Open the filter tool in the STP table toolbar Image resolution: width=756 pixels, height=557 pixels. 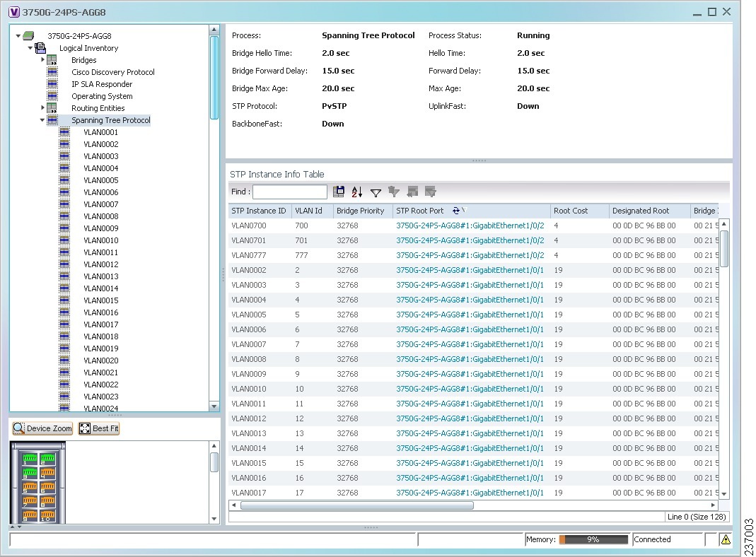point(376,192)
